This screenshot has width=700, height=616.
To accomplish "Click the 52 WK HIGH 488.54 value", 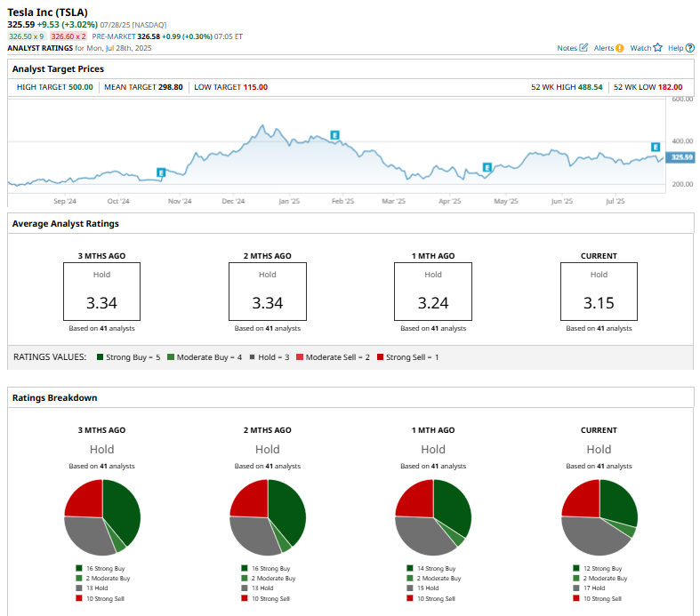I will tap(591, 87).
